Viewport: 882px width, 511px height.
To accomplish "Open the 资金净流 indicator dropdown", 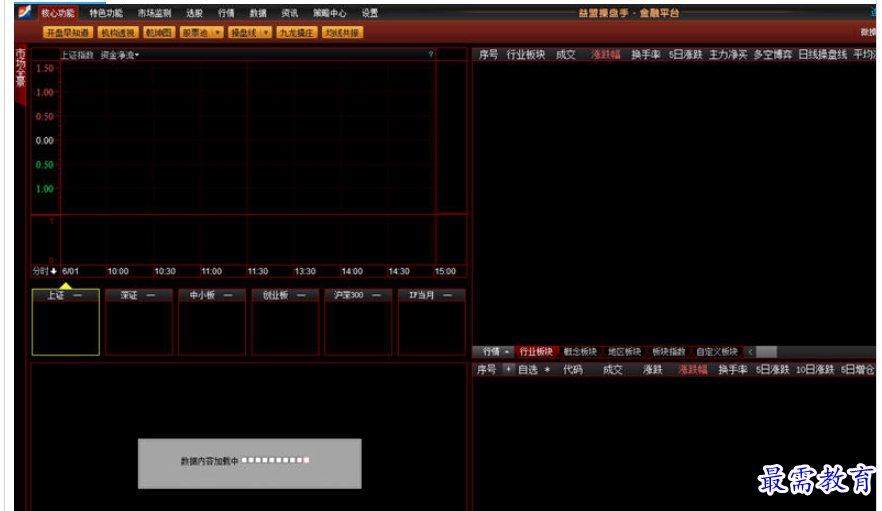I will [120, 55].
